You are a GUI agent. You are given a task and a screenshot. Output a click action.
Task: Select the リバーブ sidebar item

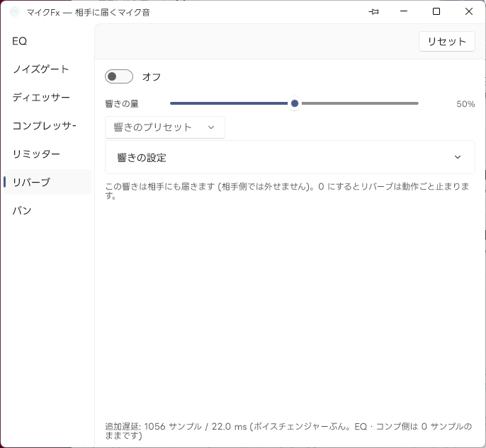click(x=47, y=182)
